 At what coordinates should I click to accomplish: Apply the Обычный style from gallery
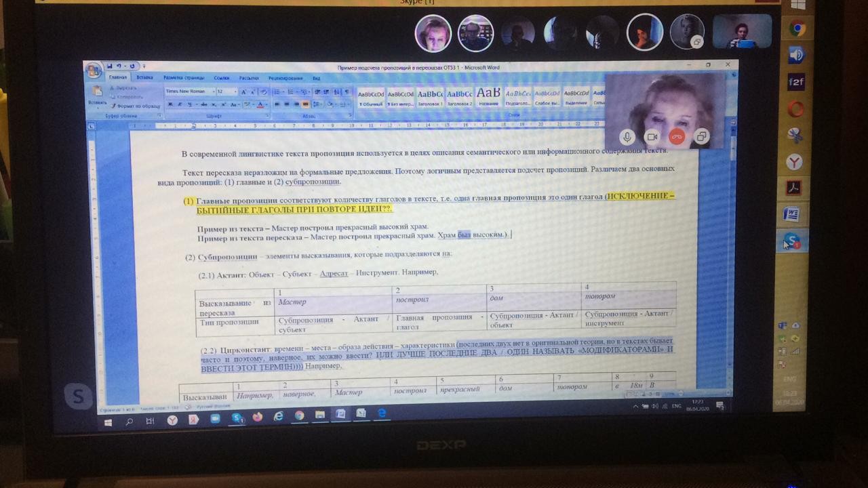tap(371, 97)
